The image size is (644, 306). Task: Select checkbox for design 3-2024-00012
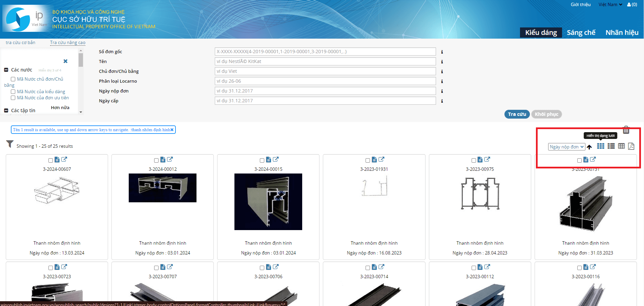coord(156,160)
